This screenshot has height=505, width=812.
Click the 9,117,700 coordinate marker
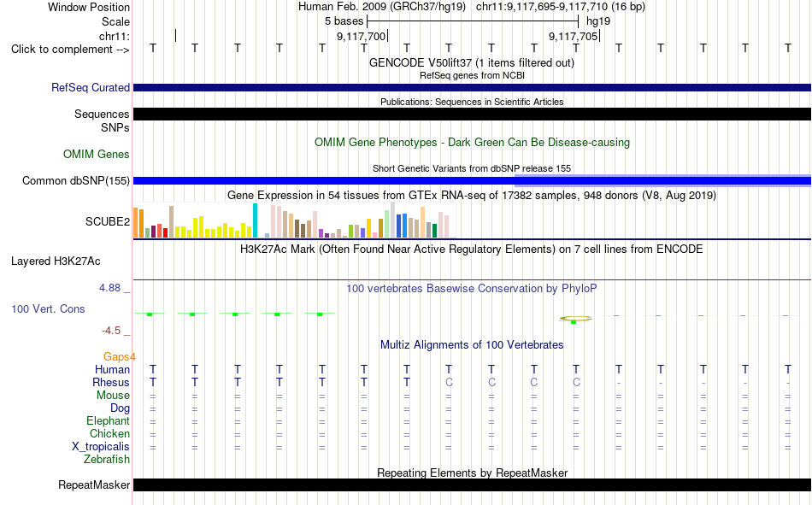pyautogui.click(x=361, y=36)
